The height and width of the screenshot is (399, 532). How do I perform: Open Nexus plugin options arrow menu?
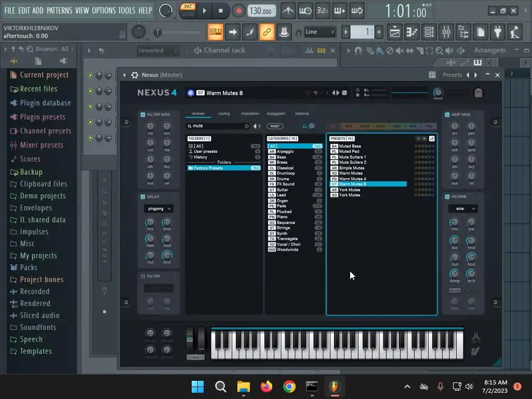tap(125, 75)
